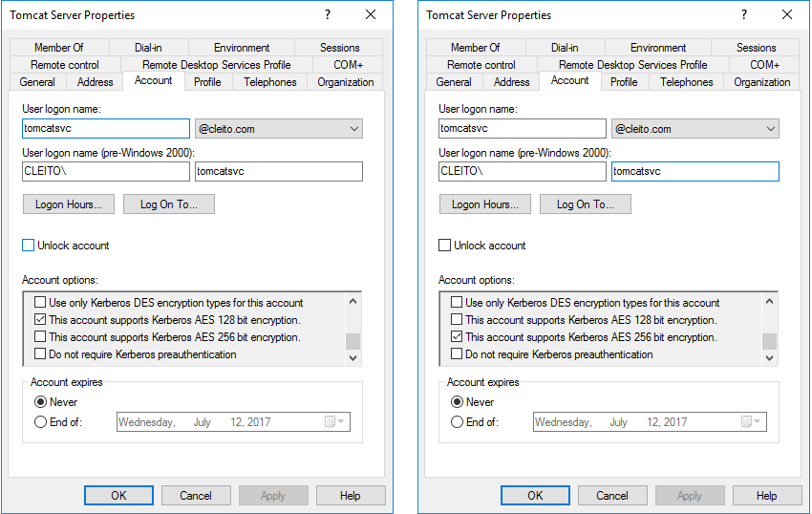The height and width of the screenshot is (514, 812).
Task: Cancel the right dialog
Action: (612, 495)
